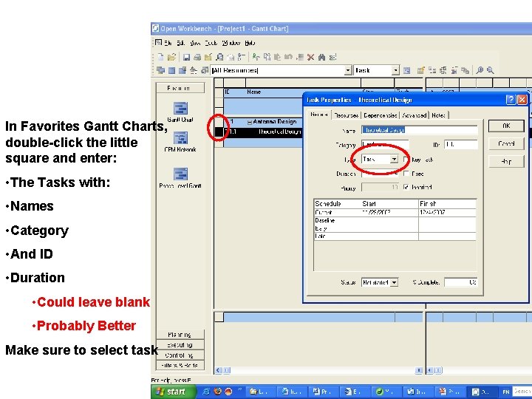The width and height of the screenshot is (532, 399).
Task: Click the Print Preview magnifier icon
Action: (219, 58)
